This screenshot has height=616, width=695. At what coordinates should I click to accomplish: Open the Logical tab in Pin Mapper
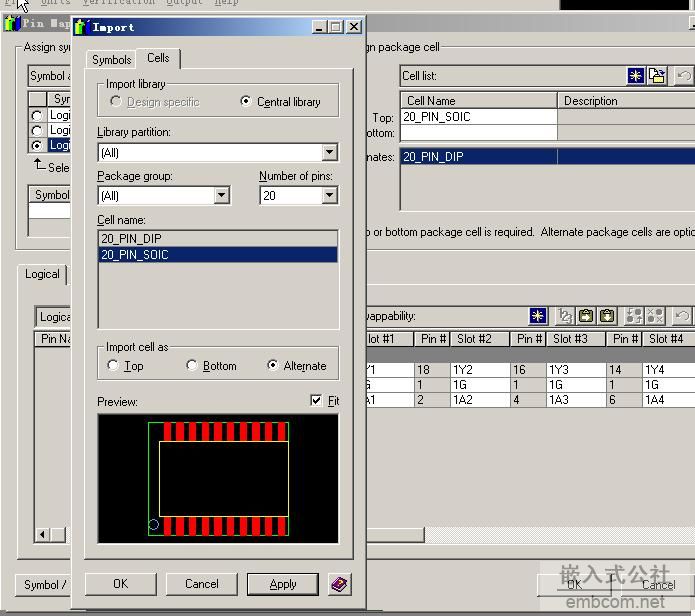[x=42, y=274]
